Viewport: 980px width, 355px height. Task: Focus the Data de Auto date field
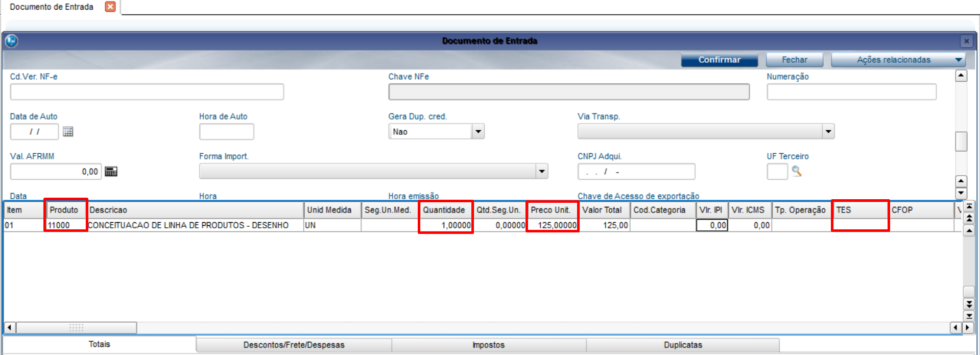tap(34, 132)
